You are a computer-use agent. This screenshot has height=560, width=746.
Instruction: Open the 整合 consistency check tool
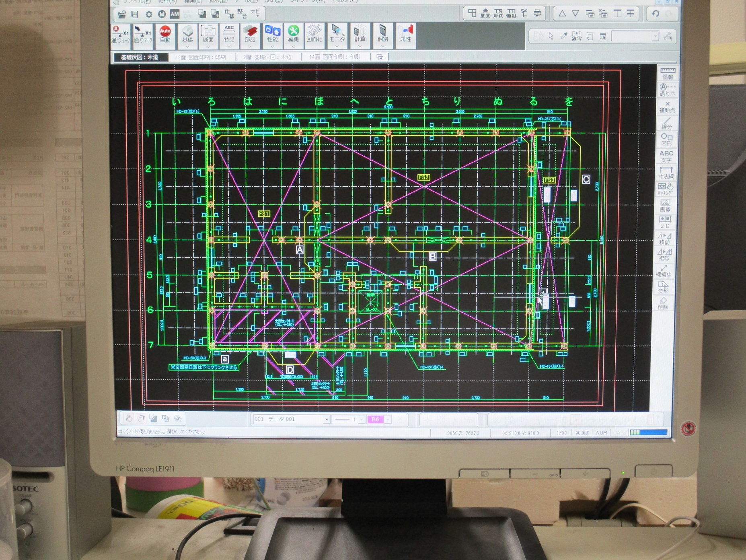(242, 13)
